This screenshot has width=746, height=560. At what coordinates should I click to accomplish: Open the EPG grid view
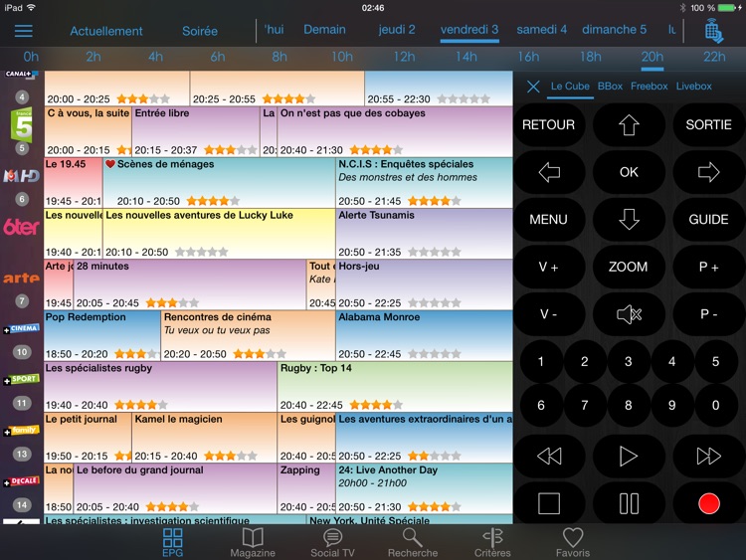pyautogui.click(x=172, y=543)
